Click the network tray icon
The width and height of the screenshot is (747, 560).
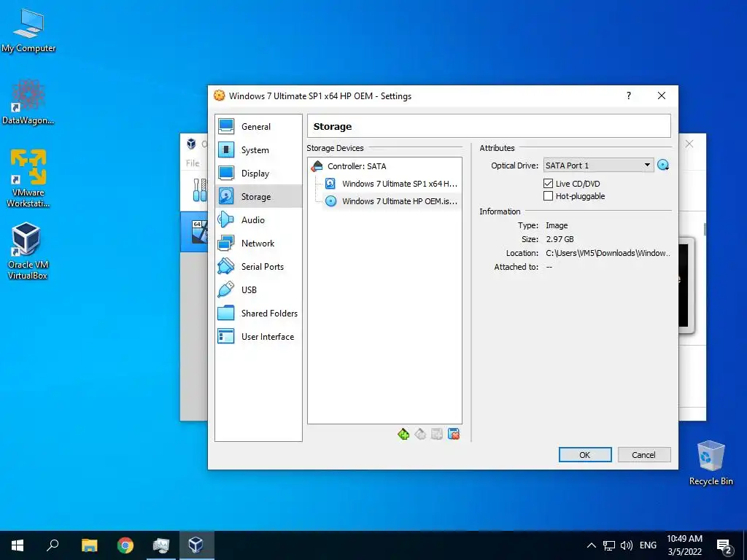609,545
